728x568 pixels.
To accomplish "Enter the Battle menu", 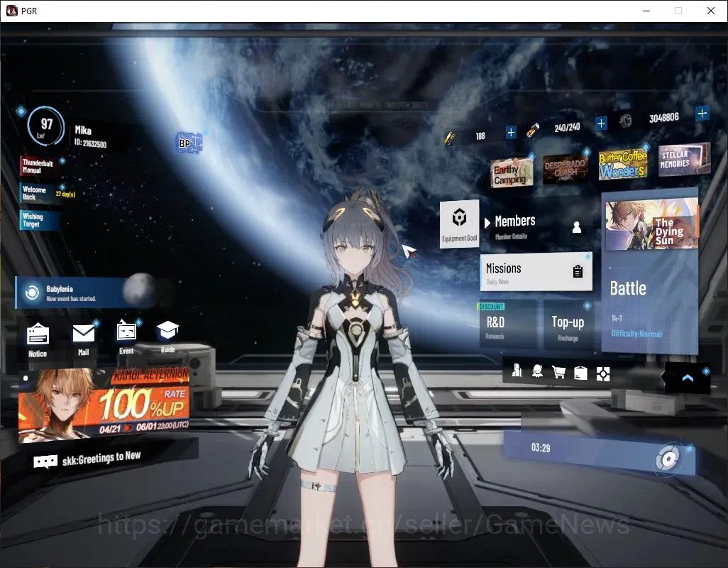I will (x=649, y=302).
